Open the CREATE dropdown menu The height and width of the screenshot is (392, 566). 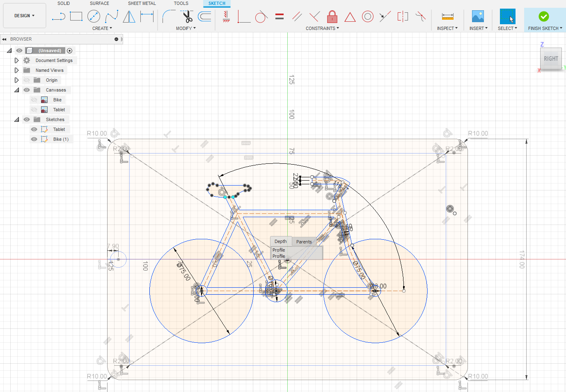tap(102, 28)
